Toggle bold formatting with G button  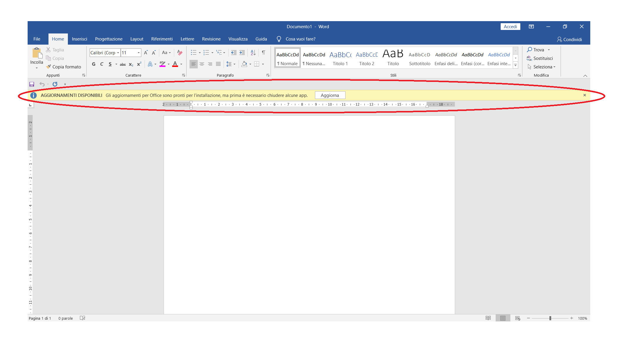tap(93, 64)
